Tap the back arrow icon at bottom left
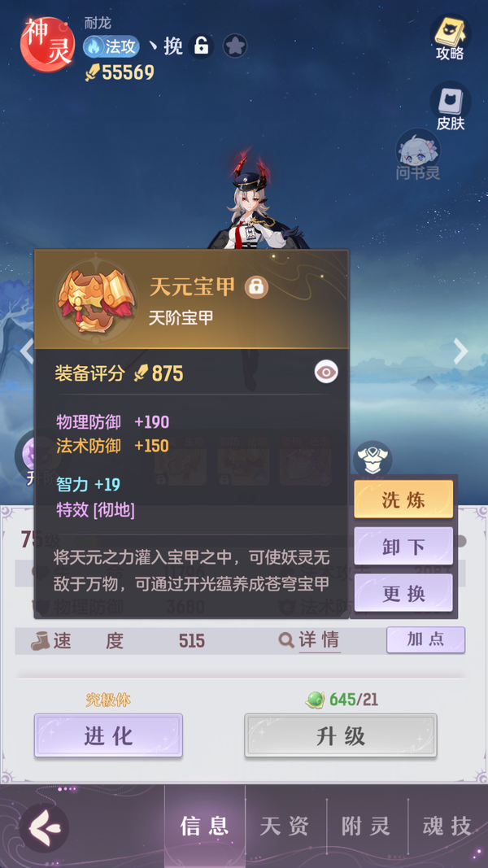This screenshot has width=488, height=868. (x=44, y=828)
